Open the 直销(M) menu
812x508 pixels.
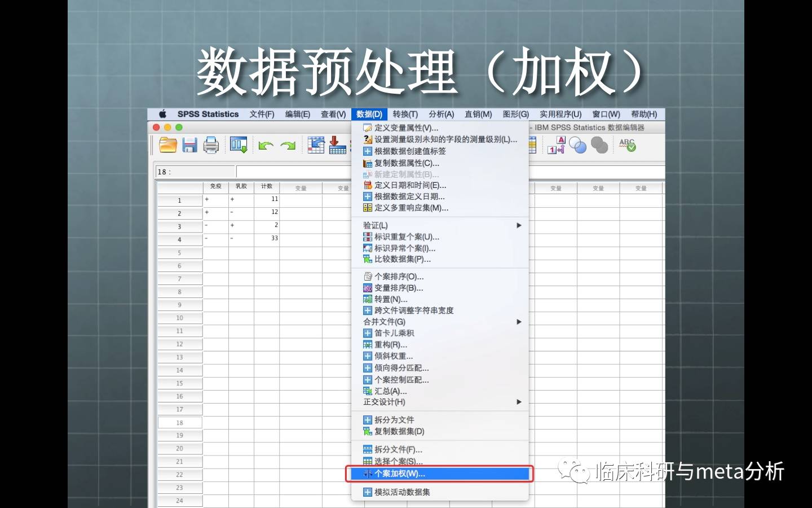pyautogui.click(x=478, y=114)
